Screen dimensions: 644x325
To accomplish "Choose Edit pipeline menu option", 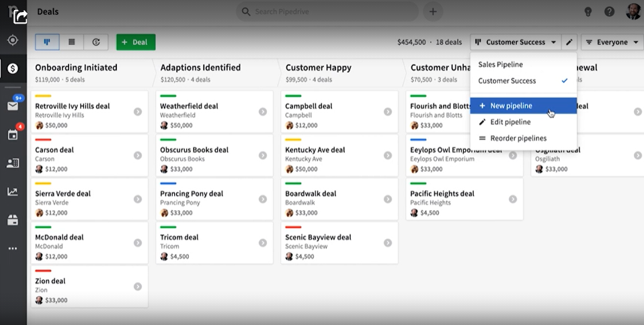I will [523, 122].
